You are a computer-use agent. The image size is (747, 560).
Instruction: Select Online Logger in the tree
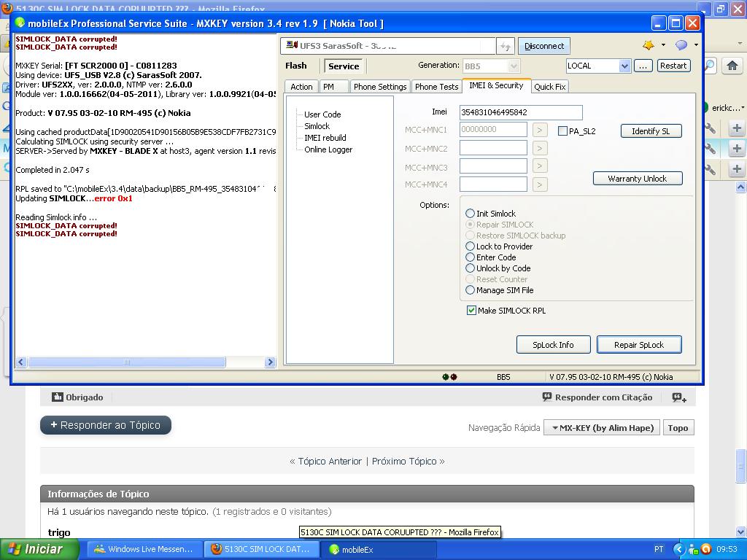328,149
